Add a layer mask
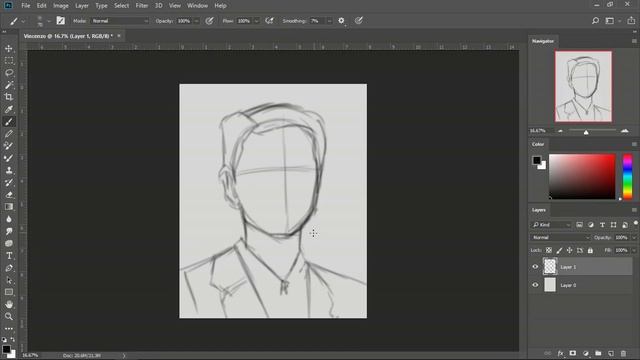The height and width of the screenshot is (360, 640). tap(573, 353)
